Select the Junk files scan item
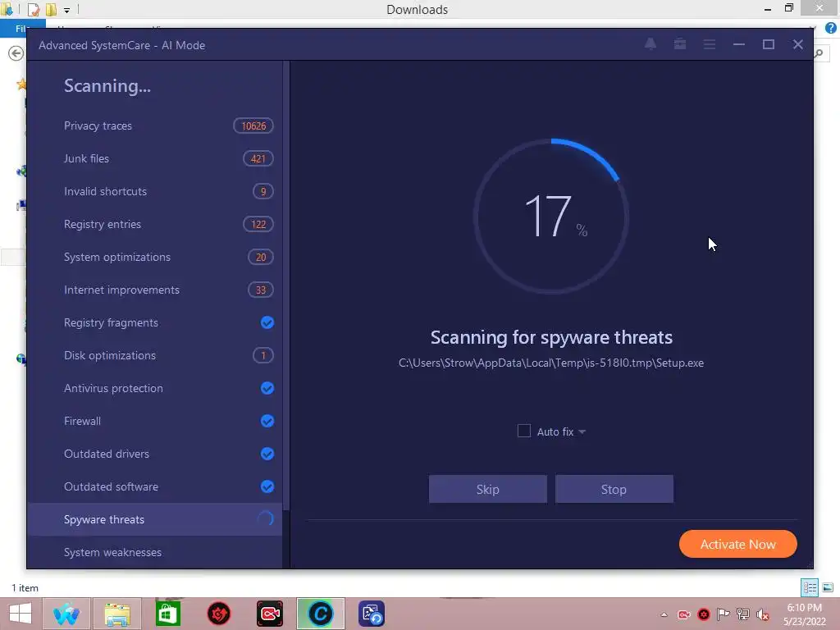The image size is (840, 630). tap(154, 158)
